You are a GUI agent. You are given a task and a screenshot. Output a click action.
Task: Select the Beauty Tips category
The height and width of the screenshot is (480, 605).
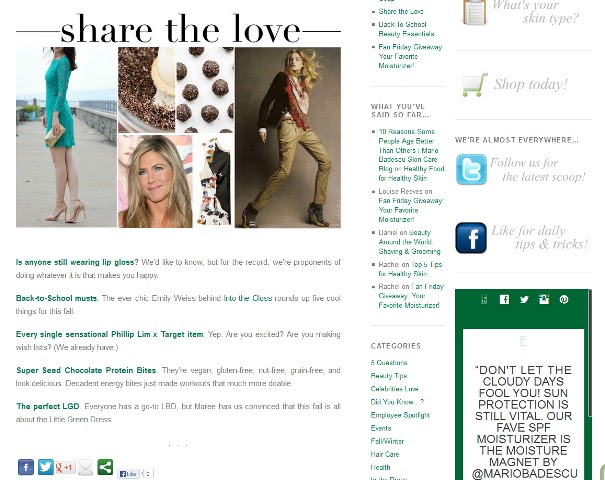point(389,376)
